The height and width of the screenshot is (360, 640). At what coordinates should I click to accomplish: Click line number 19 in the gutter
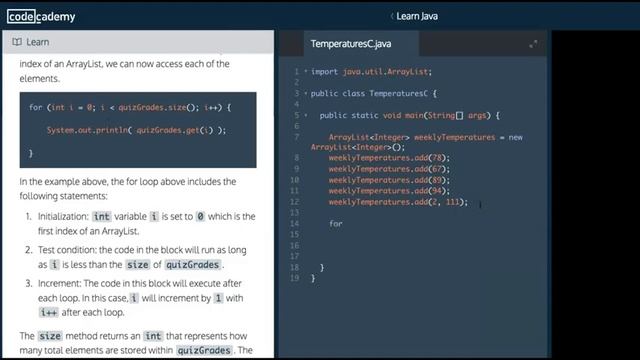pos(295,278)
